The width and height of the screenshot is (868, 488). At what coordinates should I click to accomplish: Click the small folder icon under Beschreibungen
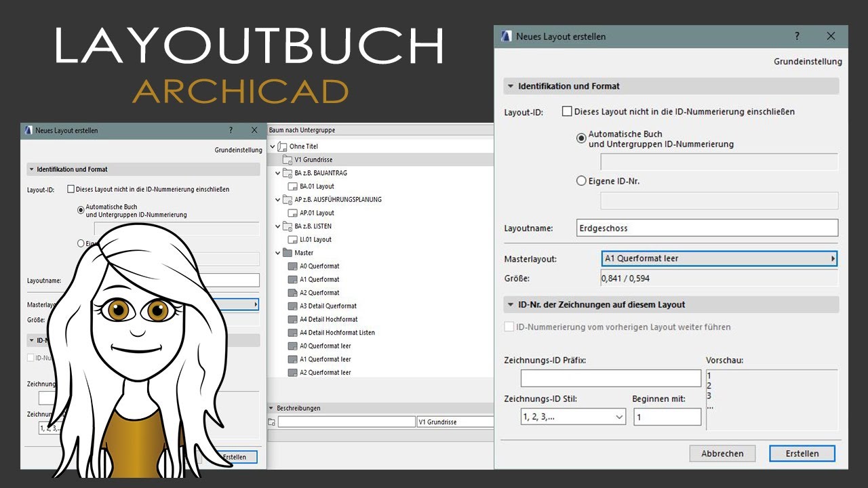pyautogui.click(x=272, y=422)
